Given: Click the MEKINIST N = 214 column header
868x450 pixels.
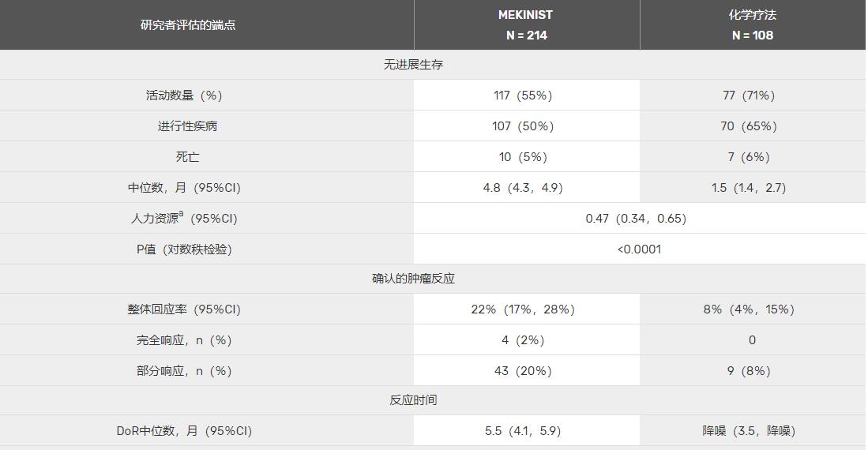Looking at the screenshot, I should 527,25.
